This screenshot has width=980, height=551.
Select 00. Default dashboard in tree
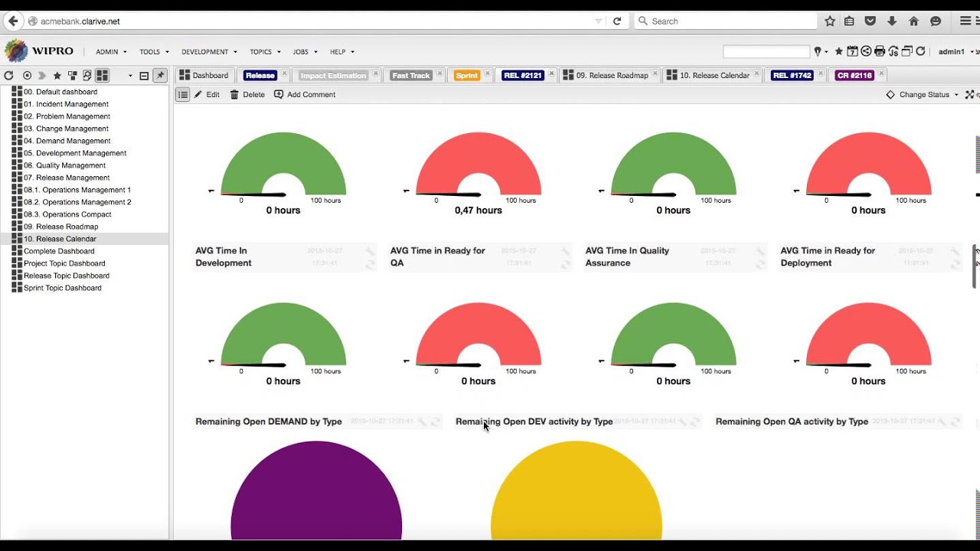click(60, 92)
